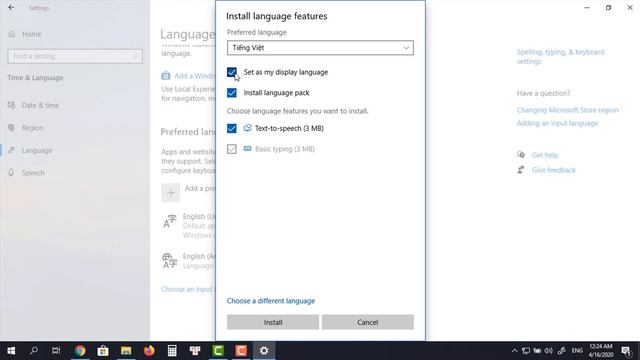The image size is (640, 360).
Task: Click the Region globe icon
Action: point(11,127)
